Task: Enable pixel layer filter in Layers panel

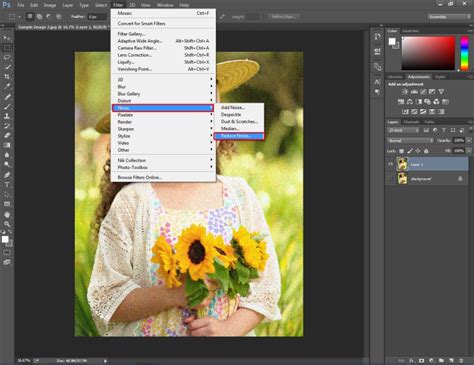Action: (x=426, y=130)
